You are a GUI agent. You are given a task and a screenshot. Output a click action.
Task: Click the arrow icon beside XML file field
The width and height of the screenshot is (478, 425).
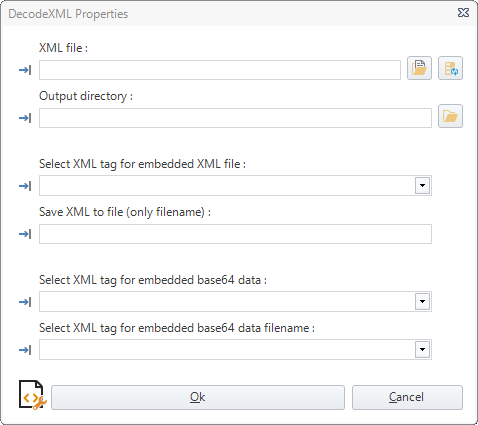pyautogui.click(x=25, y=70)
